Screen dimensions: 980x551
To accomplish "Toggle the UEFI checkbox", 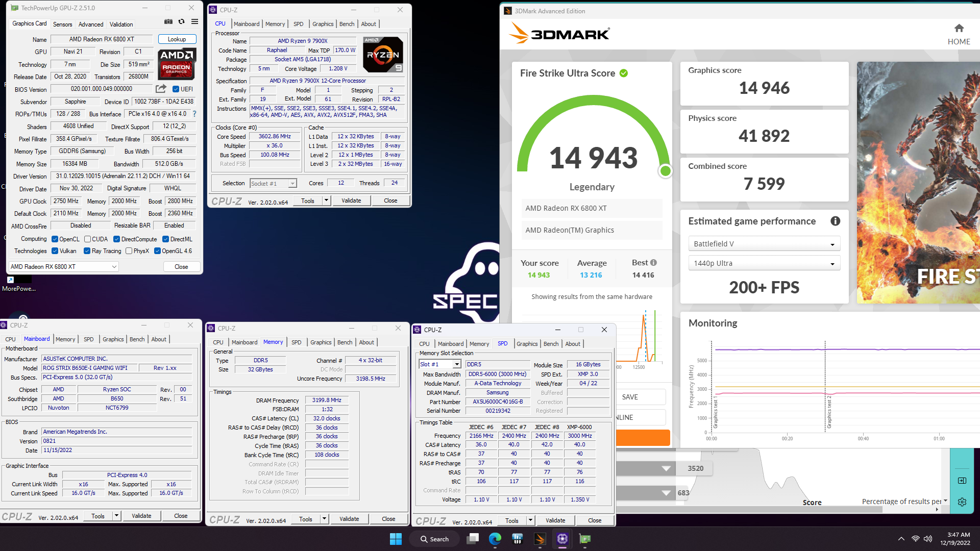I will tap(176, 89).
